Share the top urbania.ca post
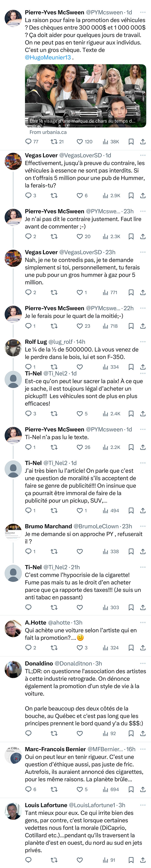 [143, 142]
